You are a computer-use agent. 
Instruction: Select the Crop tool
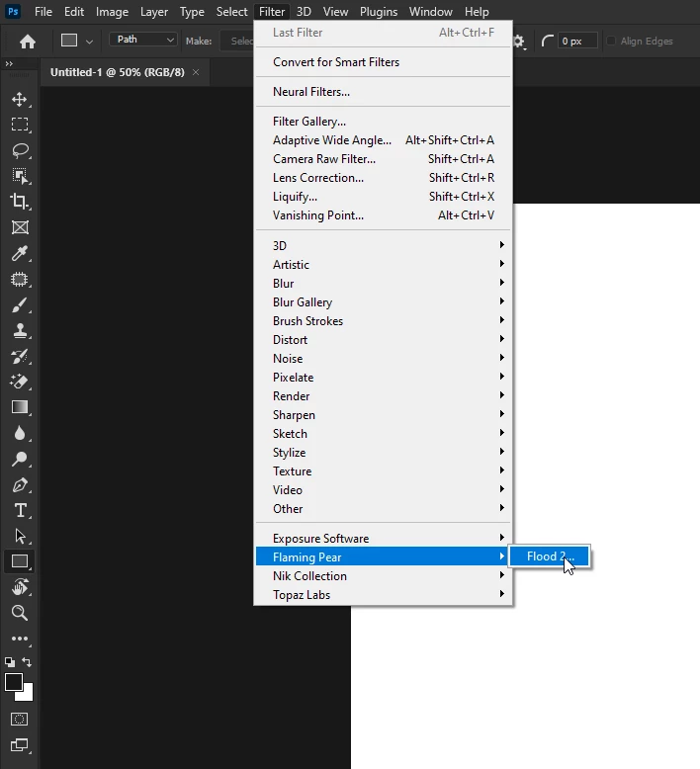coord(20,202)
